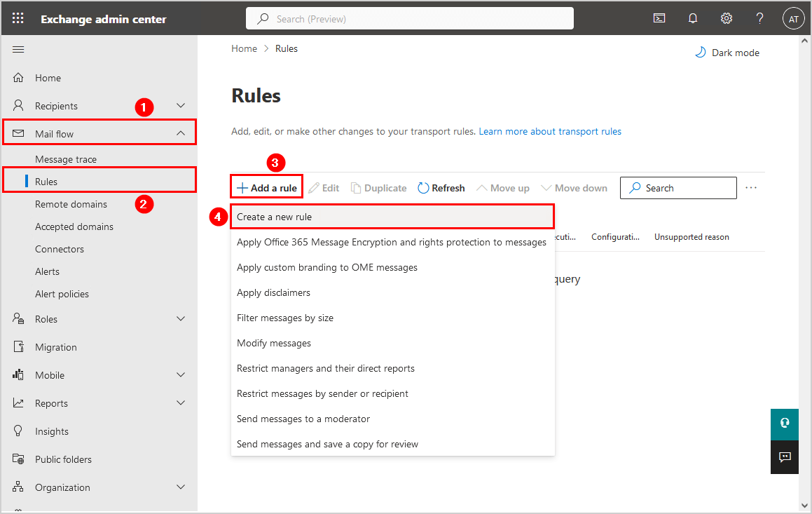Image resolution: width=812 pixels, height=514 pixels.
Task: Select Apply disclaimers from the menu
Action: [274, 292]
